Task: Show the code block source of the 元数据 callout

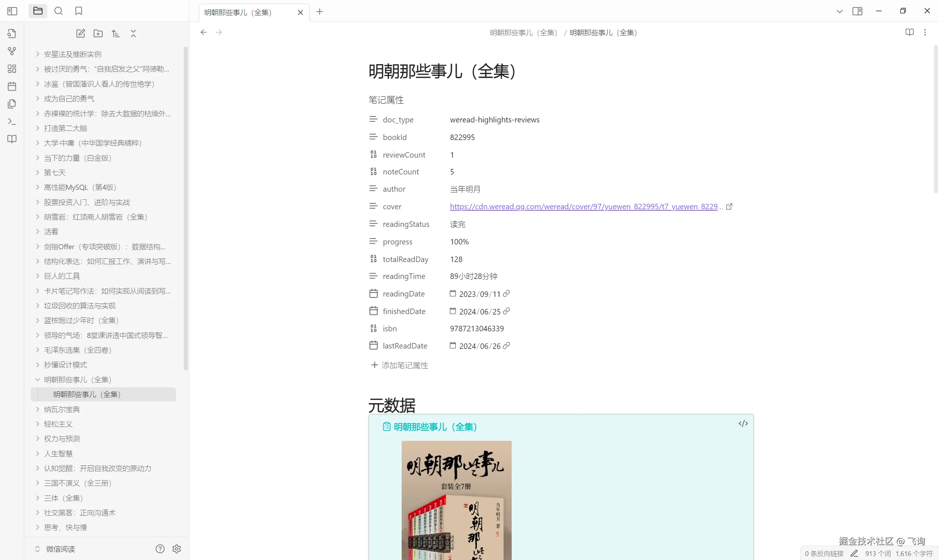Action: pos(743,423)
